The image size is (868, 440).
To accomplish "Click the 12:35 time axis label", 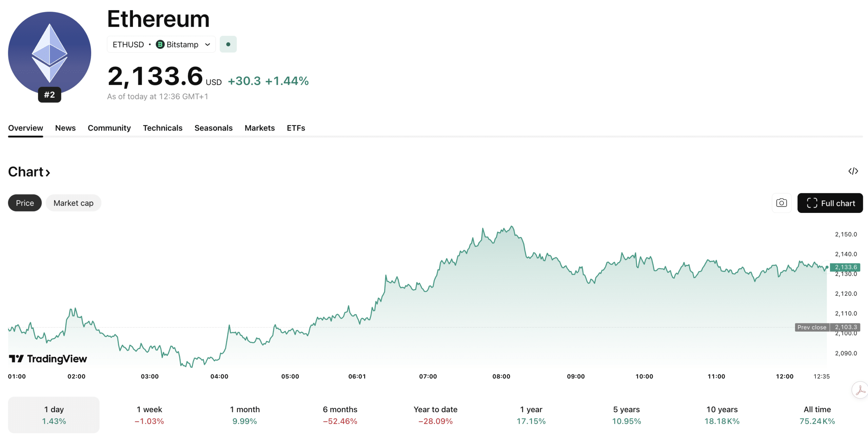I will click(x=822, y=376).
